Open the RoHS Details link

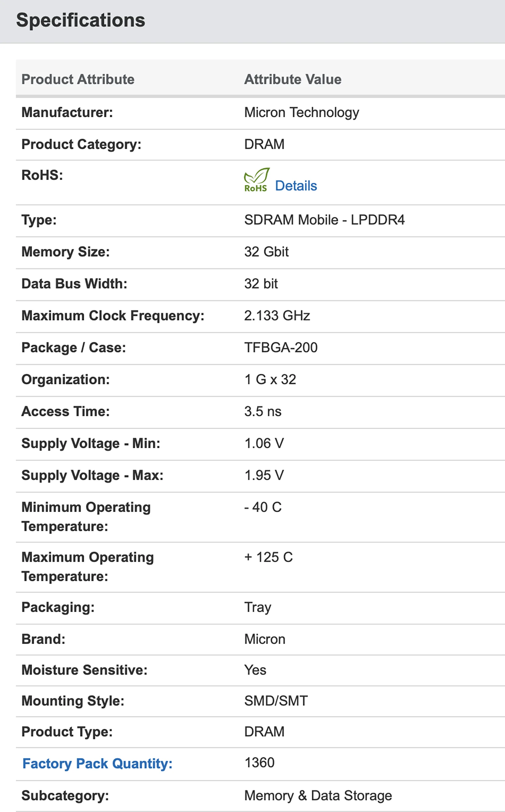click(296, 186)
